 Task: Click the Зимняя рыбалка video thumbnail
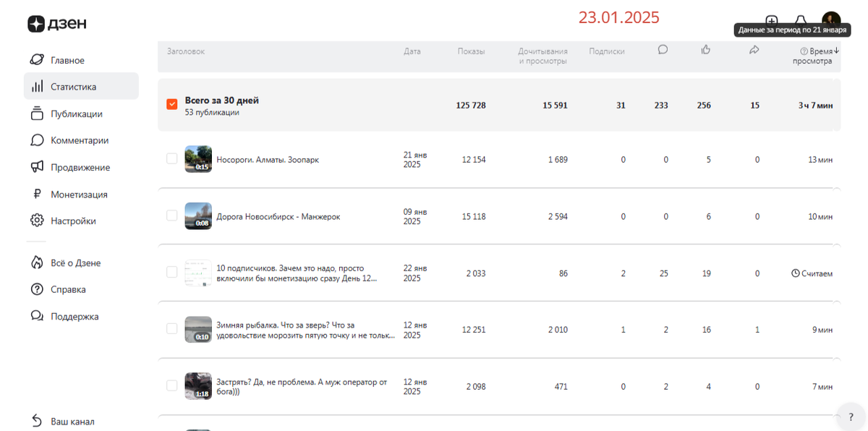[x=198, y=329]
